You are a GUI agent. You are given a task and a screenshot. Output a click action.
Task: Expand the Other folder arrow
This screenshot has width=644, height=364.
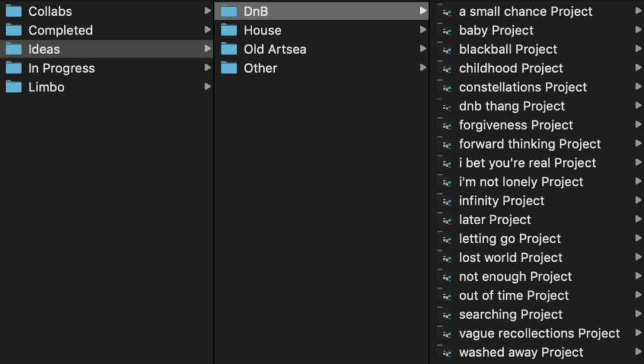click(423, 67)
